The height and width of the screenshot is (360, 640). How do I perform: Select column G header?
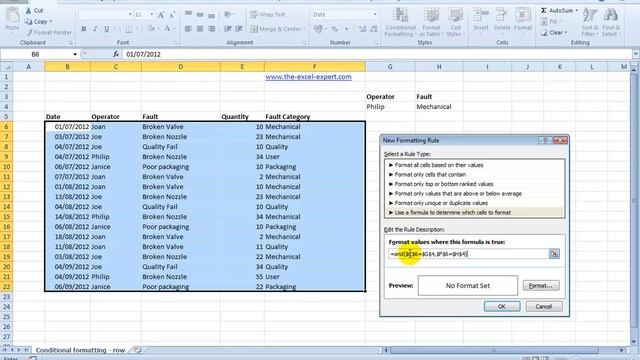coord(390,67)
